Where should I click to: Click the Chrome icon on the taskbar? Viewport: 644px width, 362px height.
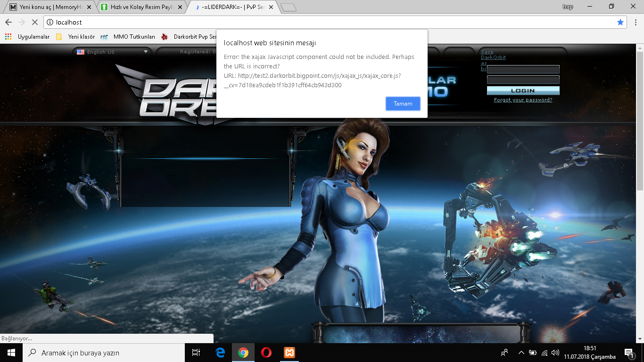click(243, 353)
